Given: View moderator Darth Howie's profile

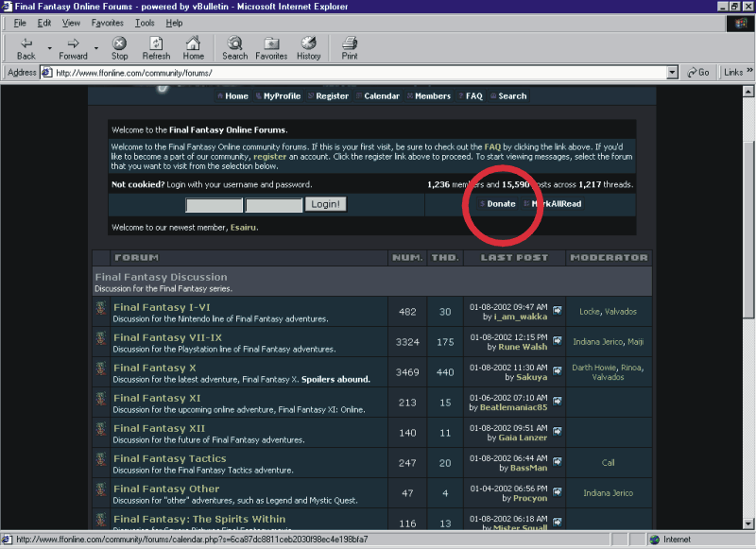Looking at the screenshot, I should coord(594,368).
